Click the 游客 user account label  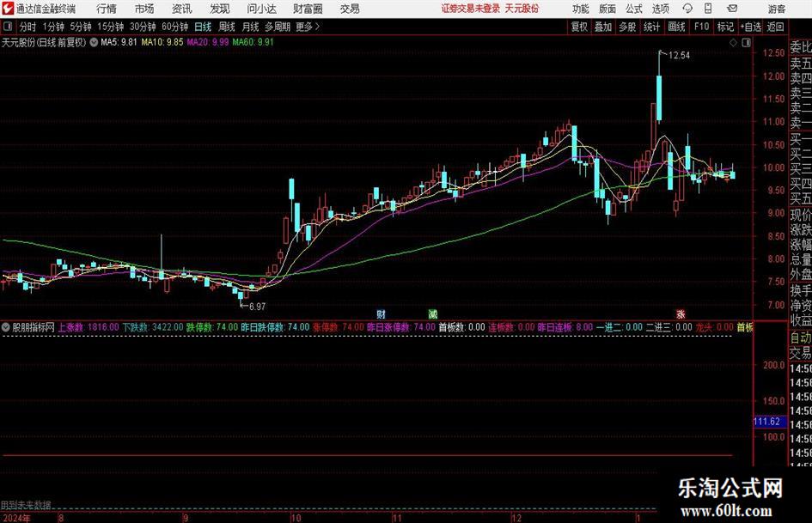pyautogui.click(x=777, y=9)
